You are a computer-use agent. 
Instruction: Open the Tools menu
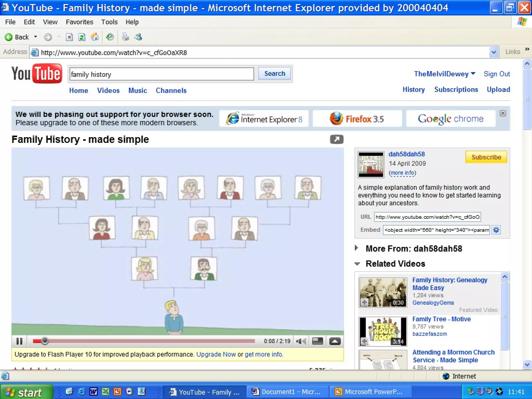point(109,22)
